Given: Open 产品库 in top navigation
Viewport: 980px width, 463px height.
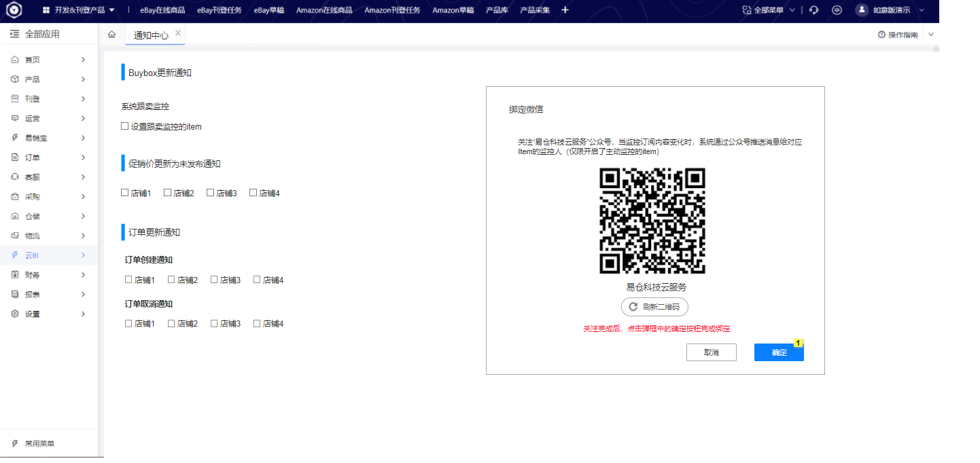Looking at the screenshot, I should point(497,10).
